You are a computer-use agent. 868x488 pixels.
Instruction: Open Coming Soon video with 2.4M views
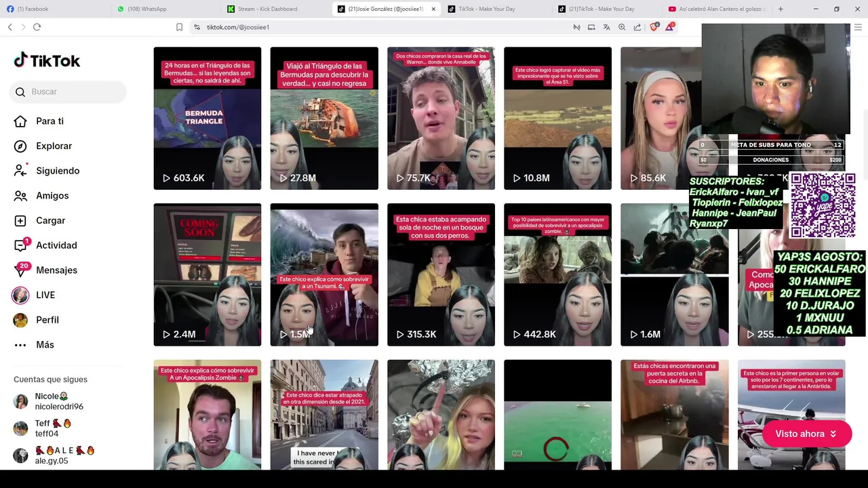point(208,274)
